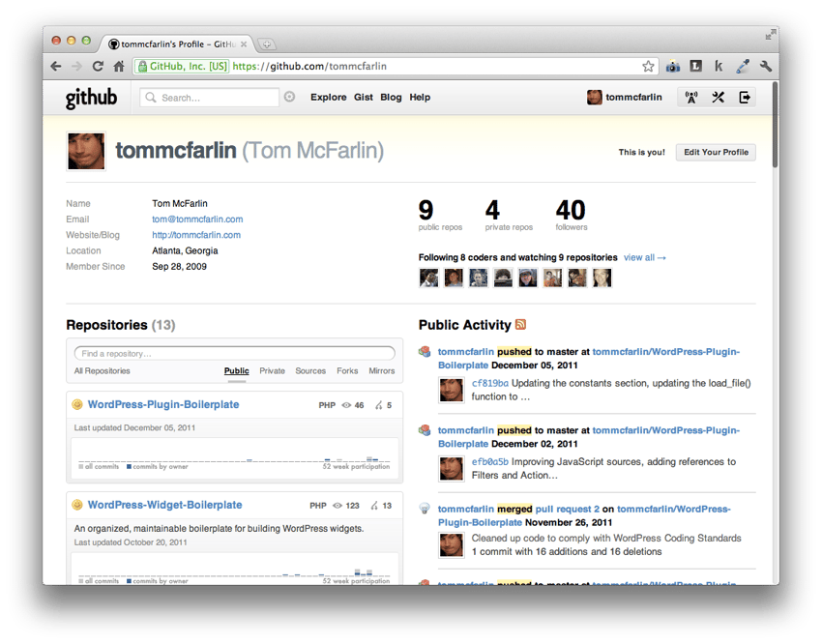Screen dimensions: 822x644
Task: Click the first followed coder avatar
Action: 428,278
